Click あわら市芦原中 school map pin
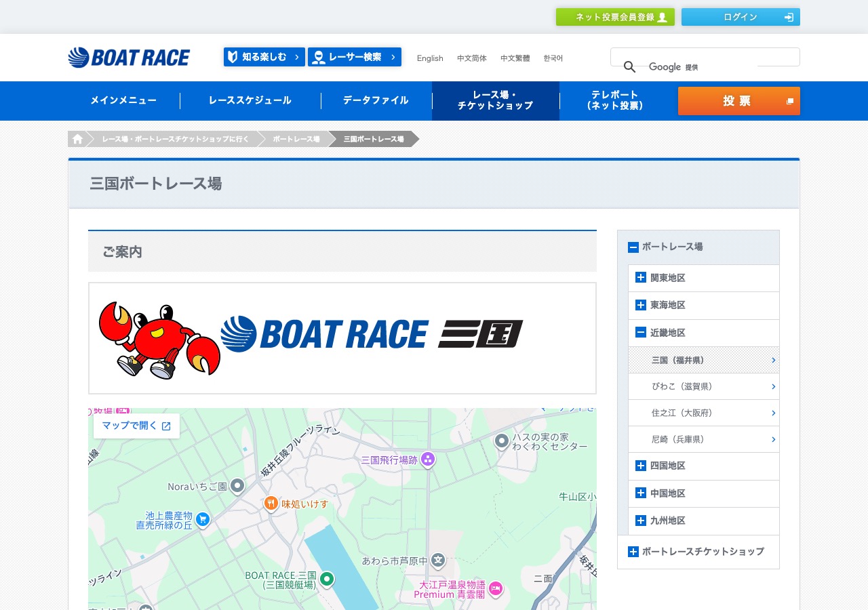868x610 pixels. click(x=438, y=560)
